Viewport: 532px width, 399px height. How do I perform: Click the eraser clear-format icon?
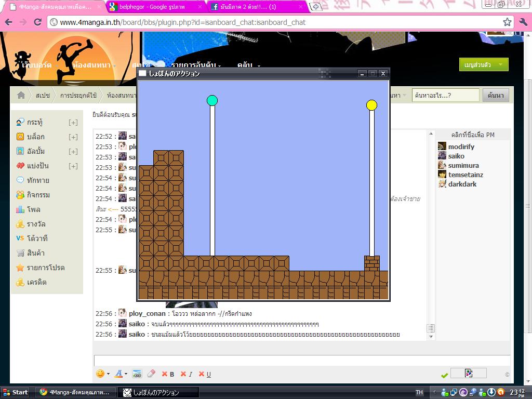pos(151,374)
